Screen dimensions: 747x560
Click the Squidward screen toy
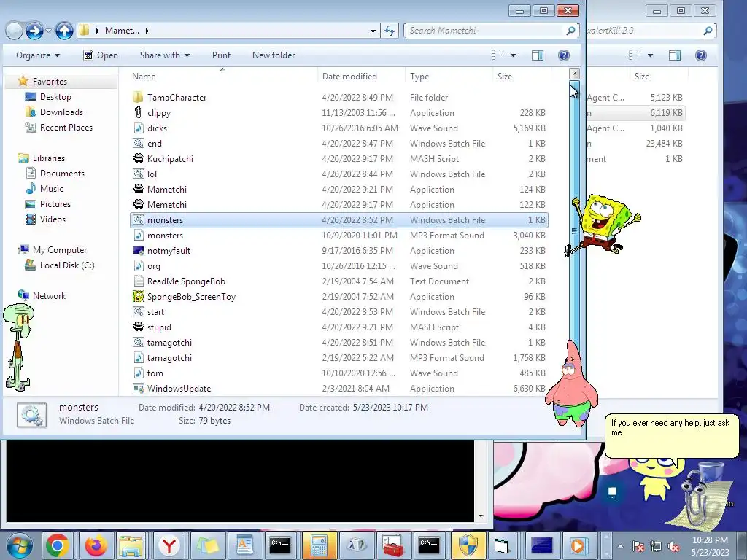tap(19, 348)
